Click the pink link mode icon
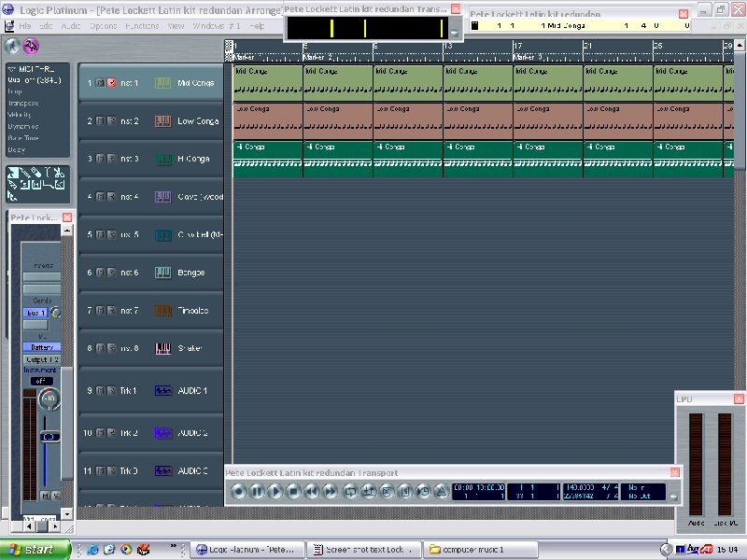 click(x=32, y=46)
